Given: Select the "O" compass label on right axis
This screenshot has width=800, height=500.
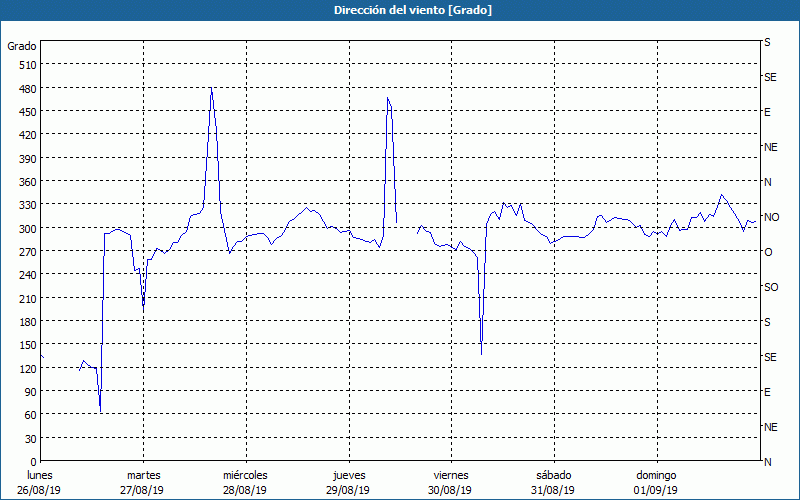Looking at the screenshot, I should click(x=768, y=252).
